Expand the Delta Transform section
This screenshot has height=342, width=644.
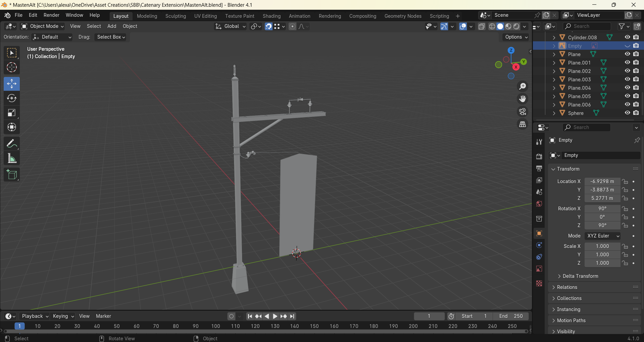pyautogui.click(x=580, y=276)
